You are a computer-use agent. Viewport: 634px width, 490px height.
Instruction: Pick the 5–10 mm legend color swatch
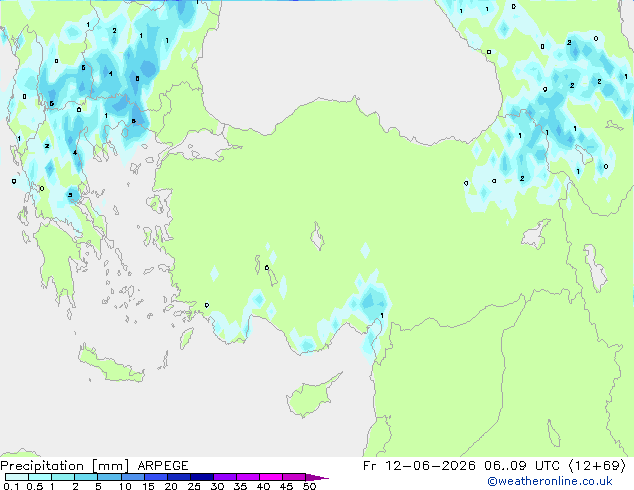pos(109,477)
